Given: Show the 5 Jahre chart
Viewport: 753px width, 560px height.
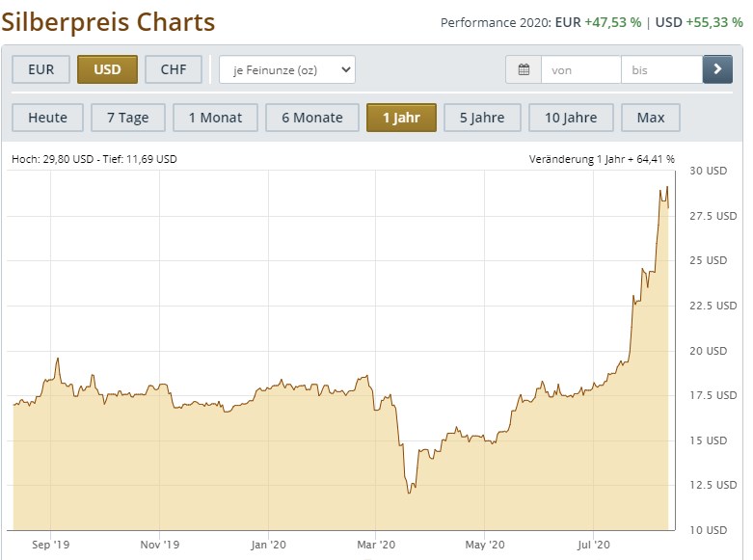Looking at the screenshot, I should pyautogui.click(x=482, y=118).
